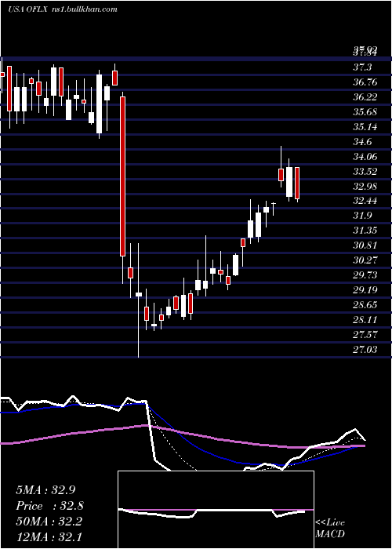This screenshot has width=392, height=549.
Task: Click the 34.6 price axis label
Action: (x=362, y=142)
